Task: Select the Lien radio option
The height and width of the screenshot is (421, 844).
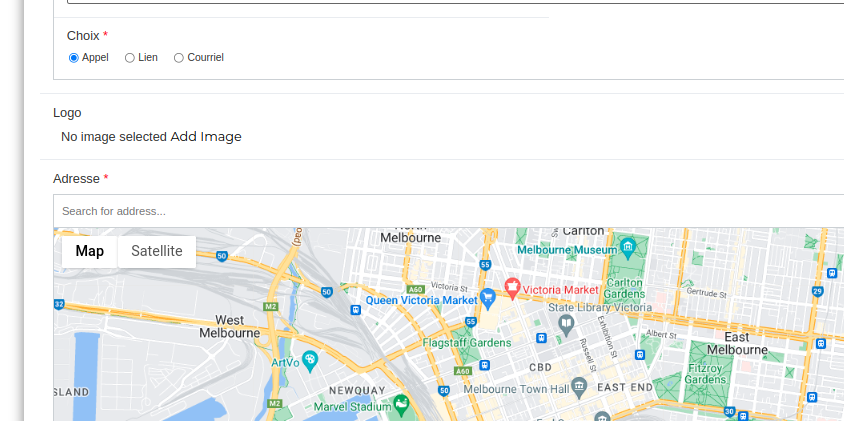Action: (130, 58)
